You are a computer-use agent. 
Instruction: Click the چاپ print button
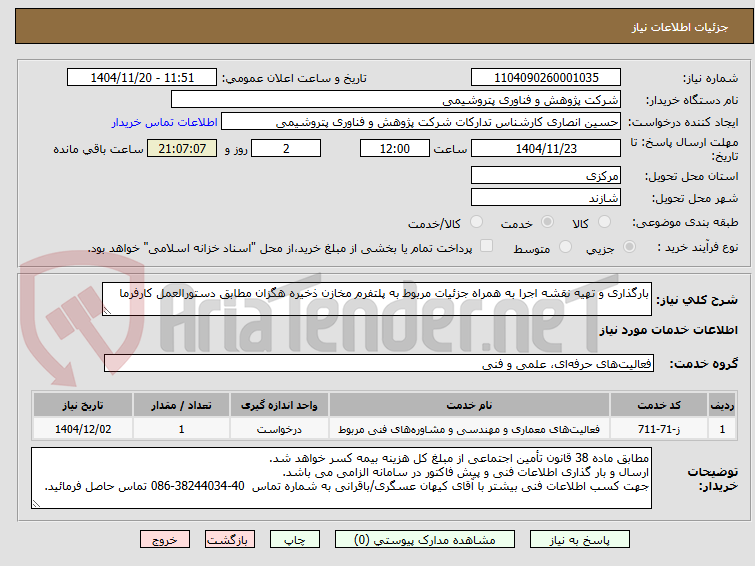point(295,540)
